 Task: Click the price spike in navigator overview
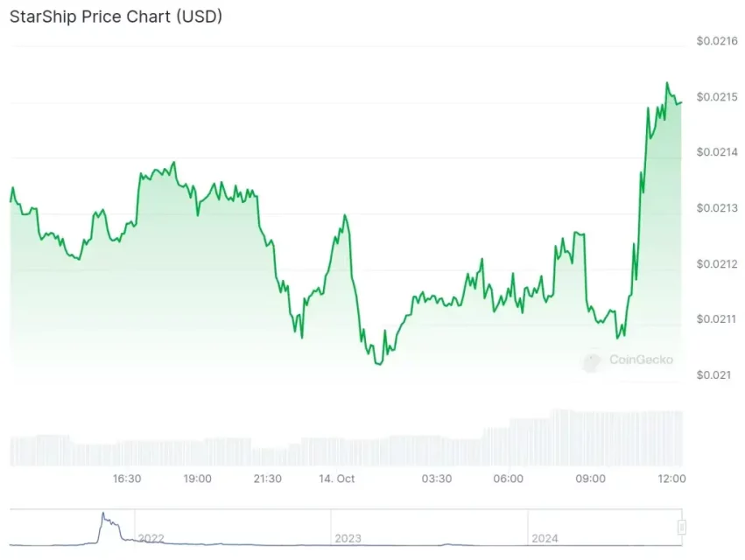click(103, 516)
